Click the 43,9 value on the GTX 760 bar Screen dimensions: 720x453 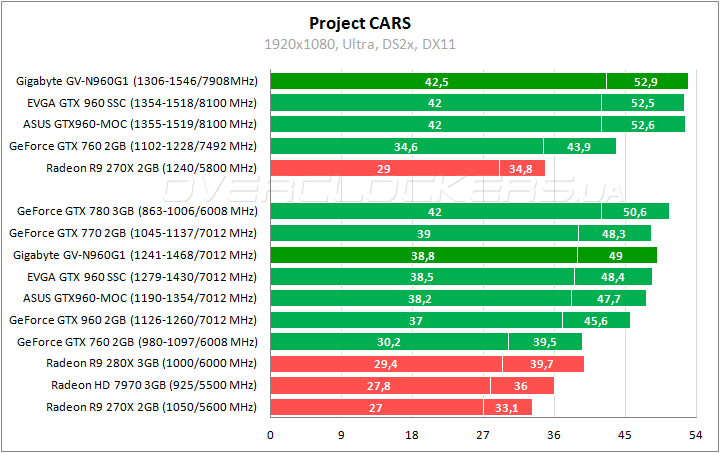pyautogui.click(x=579, y=146)
